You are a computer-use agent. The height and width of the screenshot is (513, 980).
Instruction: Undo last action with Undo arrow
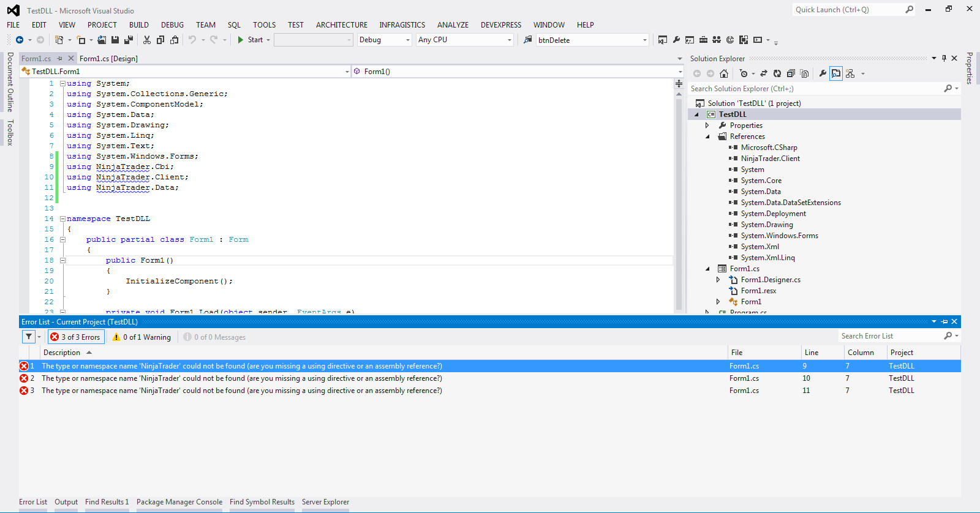coord(192,40)
